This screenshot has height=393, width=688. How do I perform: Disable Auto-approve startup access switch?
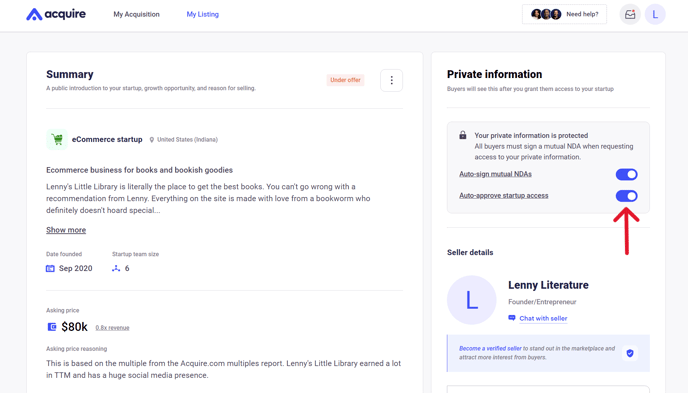click(x=626, y=196)
